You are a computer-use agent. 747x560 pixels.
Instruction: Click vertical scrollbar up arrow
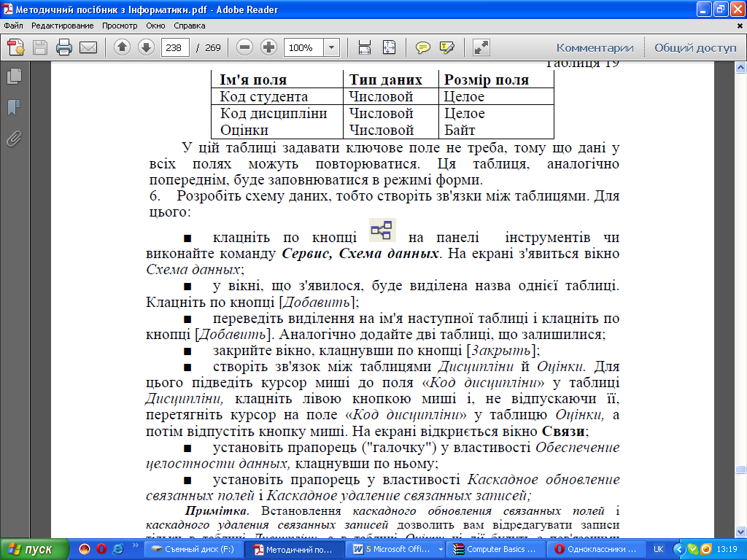(x=741, y=68)
